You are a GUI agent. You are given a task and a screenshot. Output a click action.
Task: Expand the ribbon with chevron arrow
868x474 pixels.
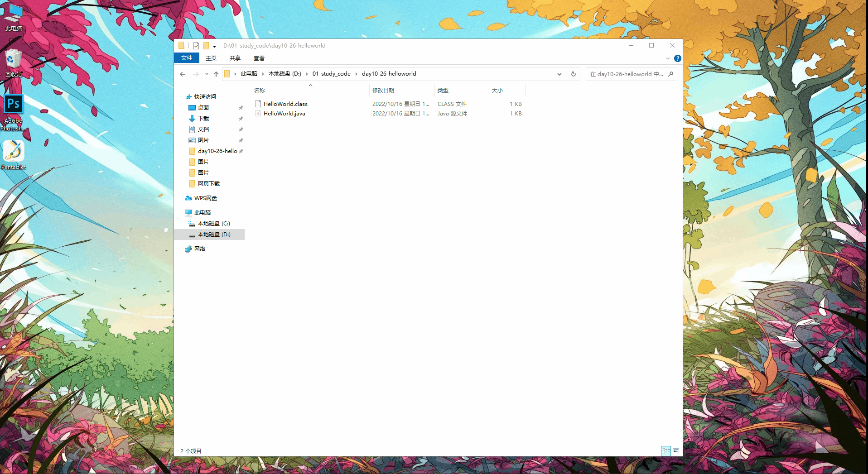(667, 58)
